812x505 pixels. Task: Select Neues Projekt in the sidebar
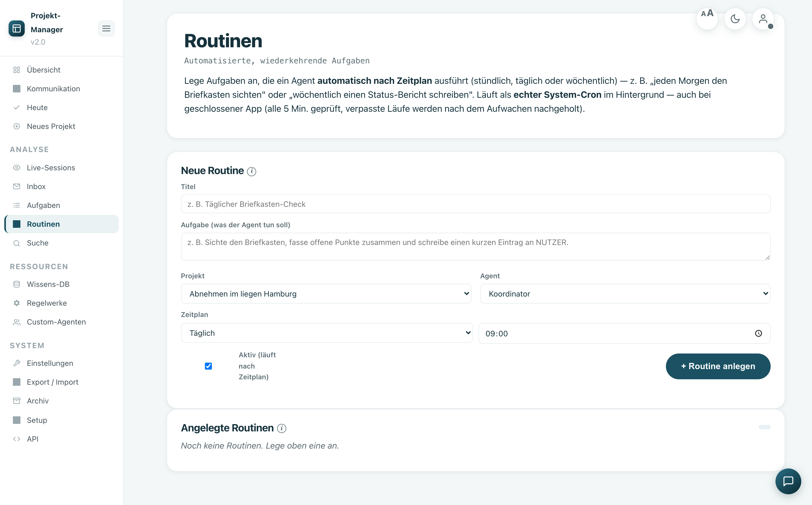[61, 126]
